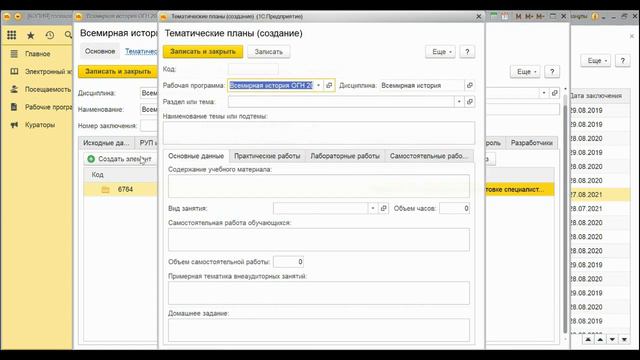The image size is (640, 360).
Task: Expand the Раздел или тема dropdown list
Action: (459, 102)
